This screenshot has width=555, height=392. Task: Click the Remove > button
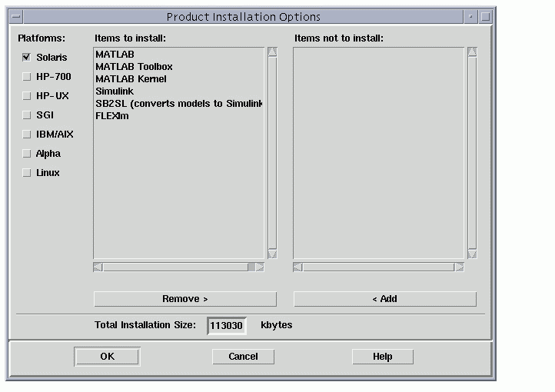(x=185, y=299)
